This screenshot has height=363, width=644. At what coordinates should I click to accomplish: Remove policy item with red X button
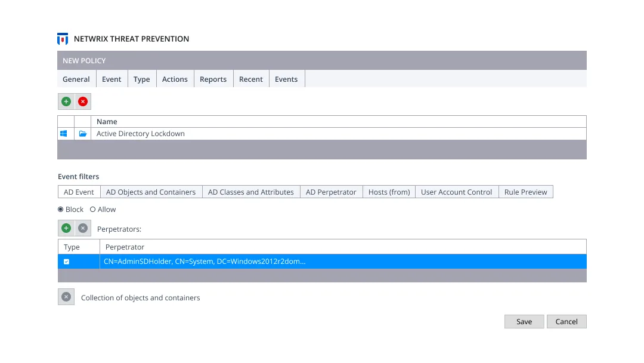(x=83, y=101)
